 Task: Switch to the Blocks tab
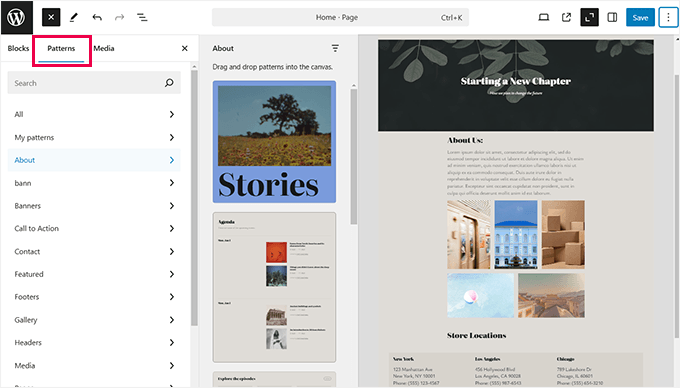pos(18,48)
